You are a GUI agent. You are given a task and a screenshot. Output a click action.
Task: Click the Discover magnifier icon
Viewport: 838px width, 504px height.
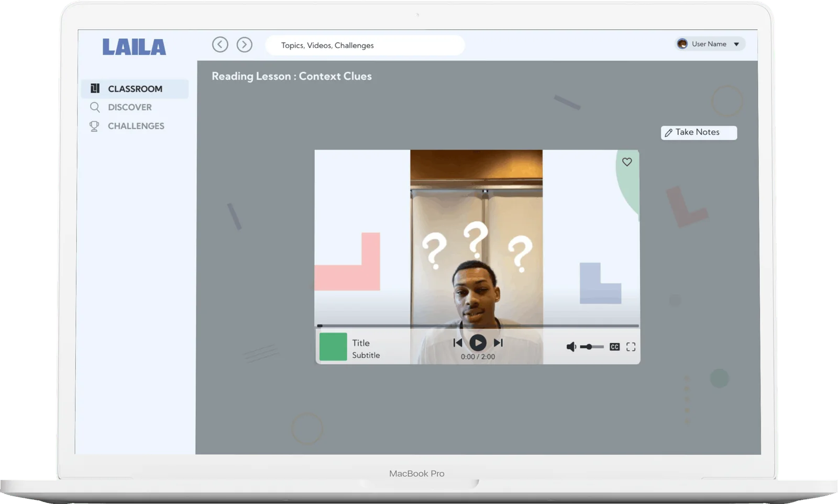pyautogui.click(x=95, y=107)
